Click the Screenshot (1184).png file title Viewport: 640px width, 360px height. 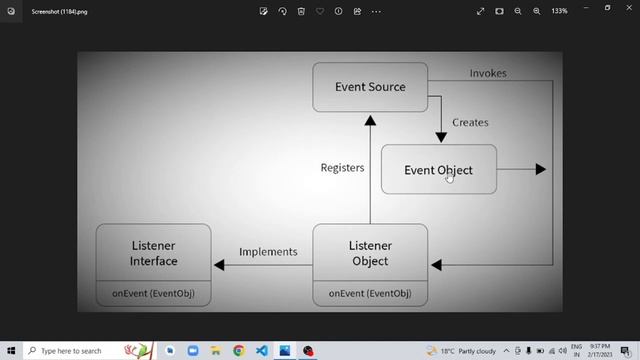point(60,12)
